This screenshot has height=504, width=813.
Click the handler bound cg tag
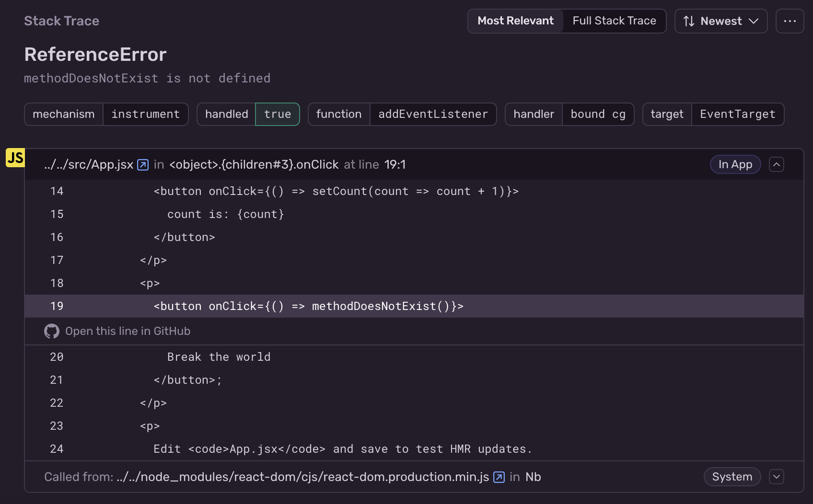click(x=569, y=114)
